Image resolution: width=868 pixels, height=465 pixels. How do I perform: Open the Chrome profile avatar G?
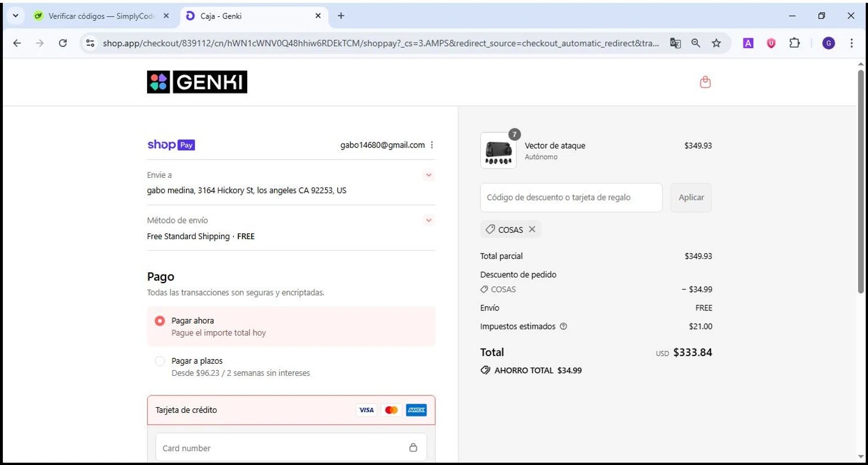click(x=829, y=43)
